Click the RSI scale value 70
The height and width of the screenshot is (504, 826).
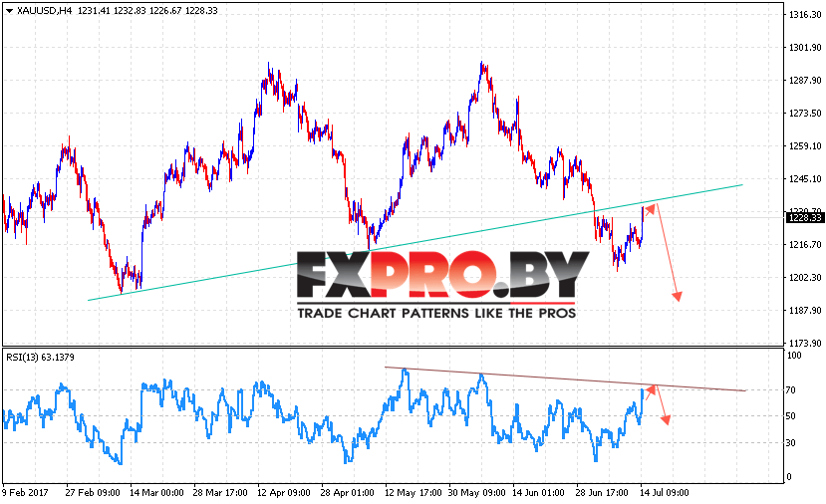tap(791, 390)
